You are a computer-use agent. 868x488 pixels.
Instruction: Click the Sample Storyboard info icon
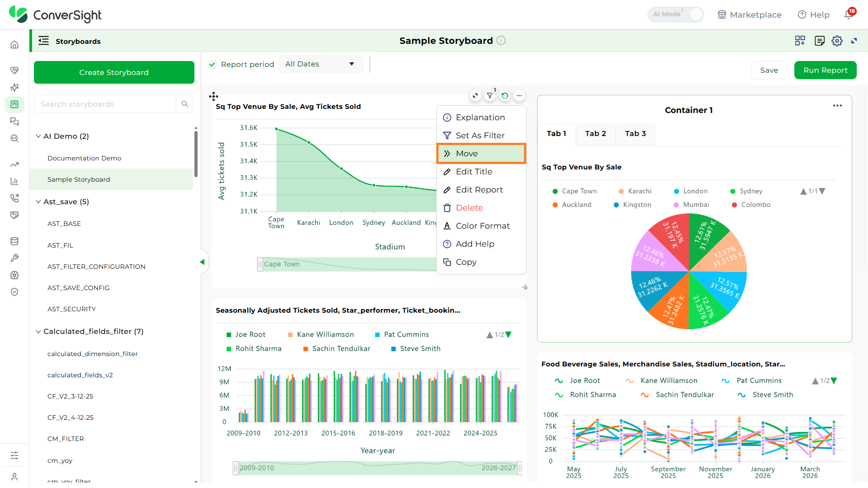click(501, 41)
